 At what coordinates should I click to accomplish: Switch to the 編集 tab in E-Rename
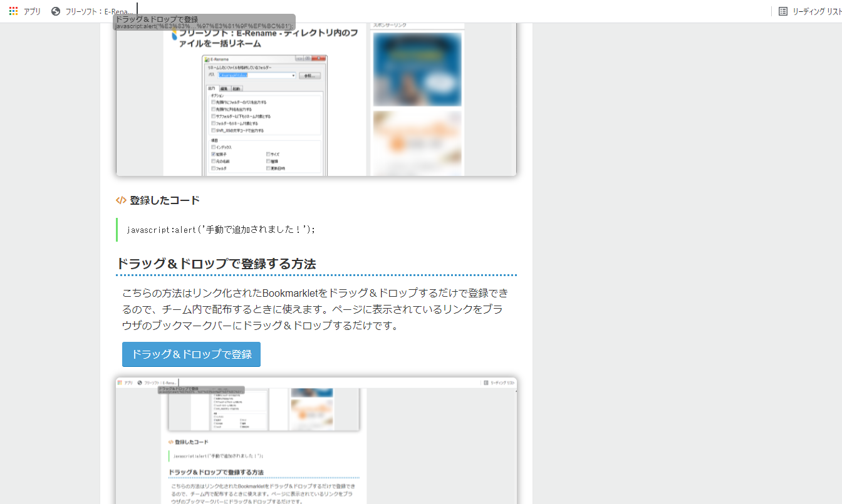pyautogui.click(x=223, y=89)
